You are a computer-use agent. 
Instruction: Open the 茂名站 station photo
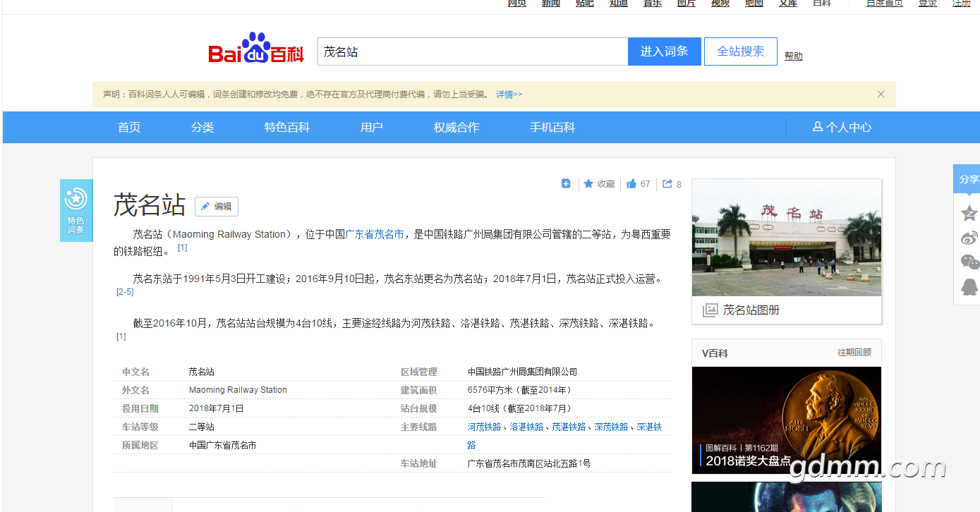[x=787, y=238]
